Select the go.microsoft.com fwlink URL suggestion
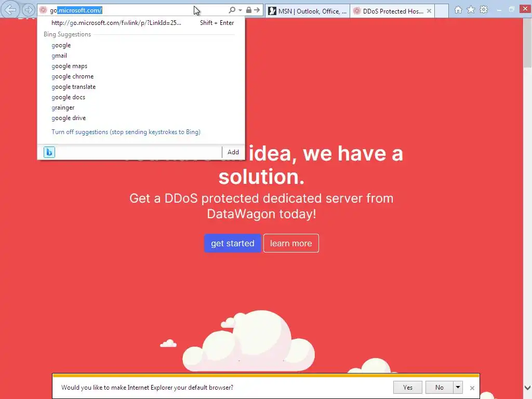 coord(141,23)
